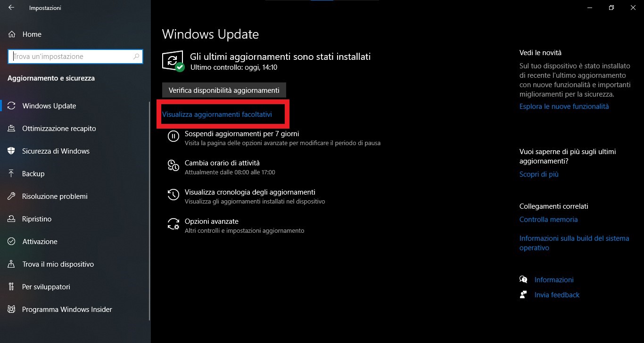Click the clock icon for Cambia orario di attività
This screenshot has width=644, height=343.
coord(173,165)
